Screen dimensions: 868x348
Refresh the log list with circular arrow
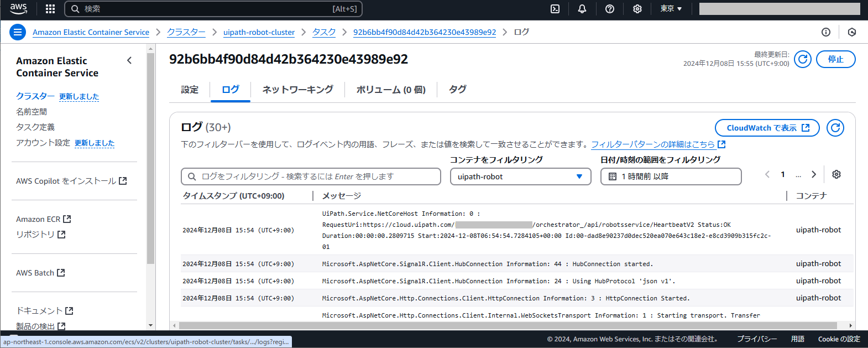835,128
